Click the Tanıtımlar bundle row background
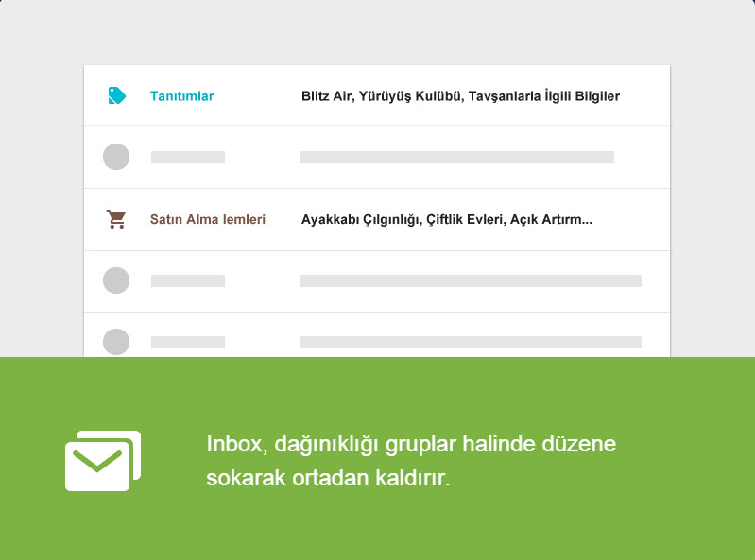The width and height of the screenshot is (755, 560). [377, 95]
